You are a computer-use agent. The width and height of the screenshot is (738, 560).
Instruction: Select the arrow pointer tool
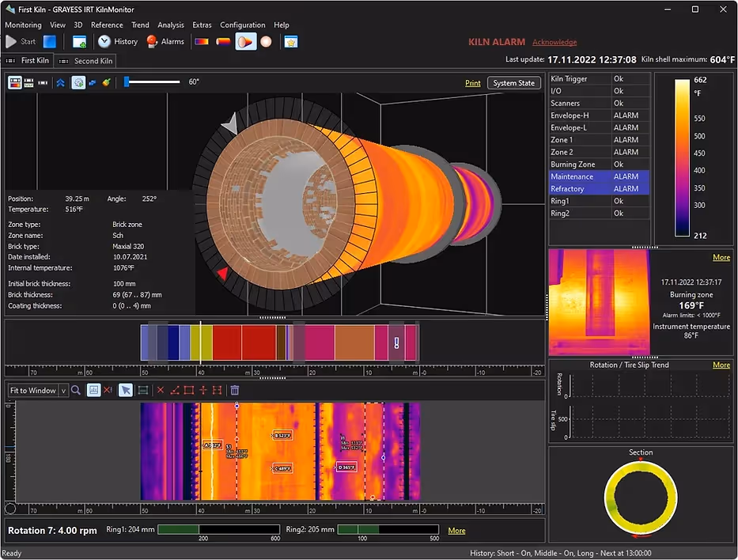pos(126,390)
